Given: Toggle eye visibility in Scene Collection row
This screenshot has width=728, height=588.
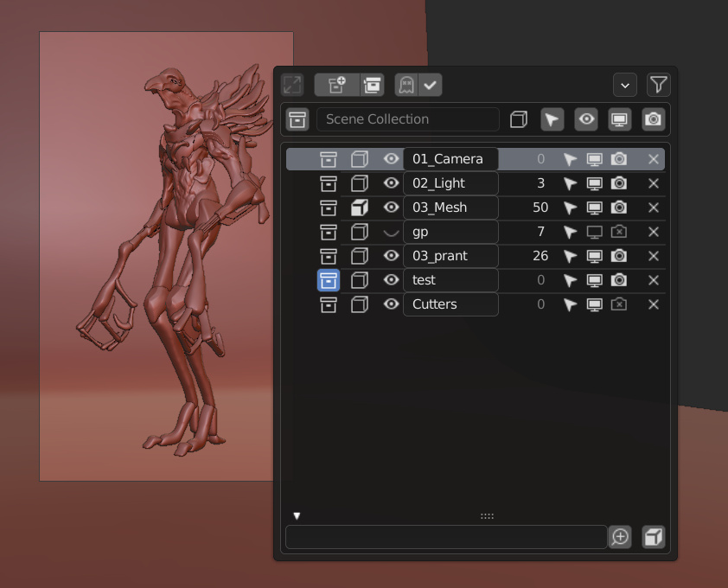Looking at the screenshot, I should [586, 119].
